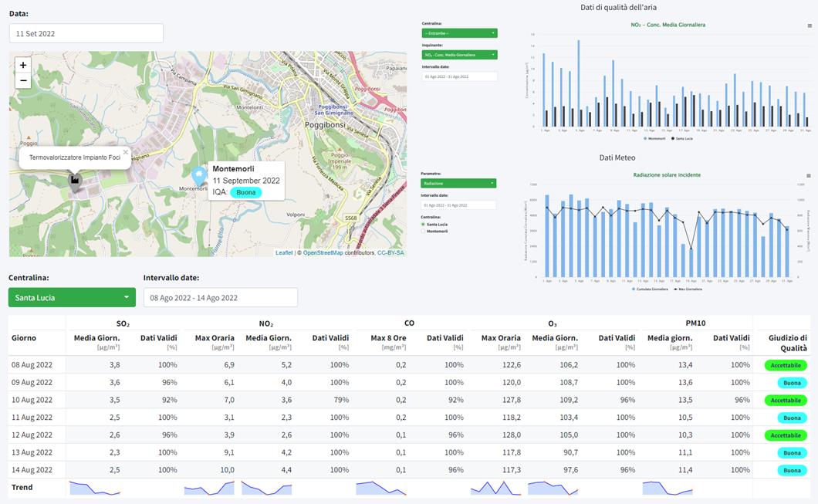The image size is (818, 504).
Task: Toggle Max Giornaliera series in meteo legend
Action: tap(688, 289)
